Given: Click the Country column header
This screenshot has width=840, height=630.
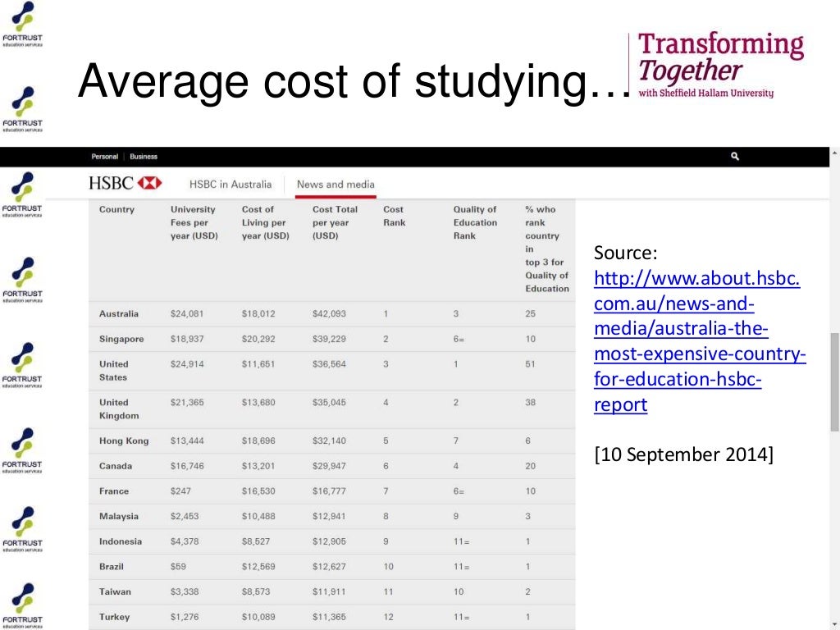Looking at the screenshot, I should click(116, 209).
